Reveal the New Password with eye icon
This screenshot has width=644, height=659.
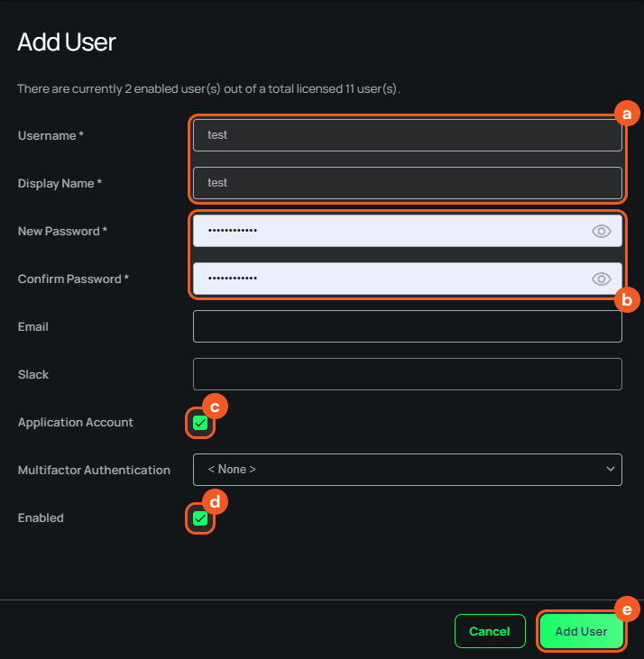coord(601,232)
